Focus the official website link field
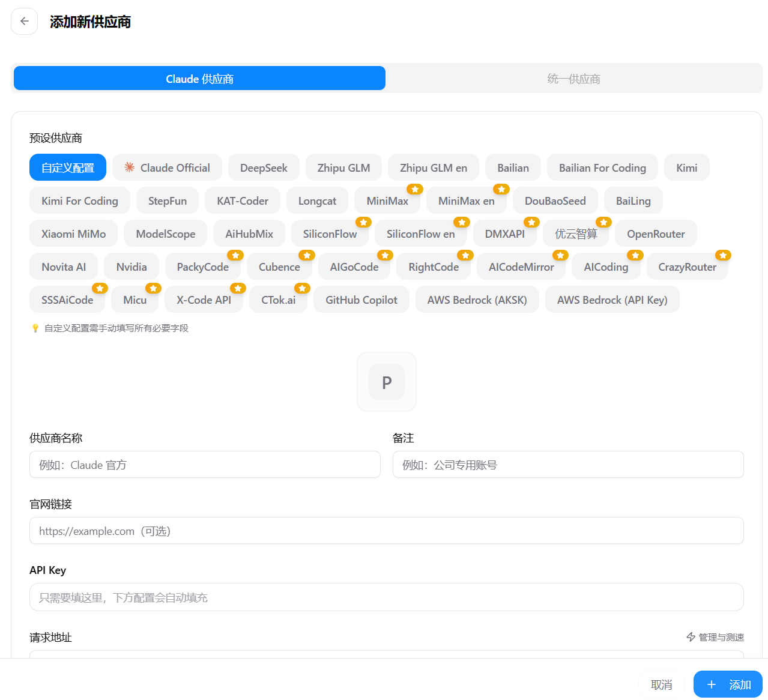Viewport: 768px width, 700px height. pos(386,531)
